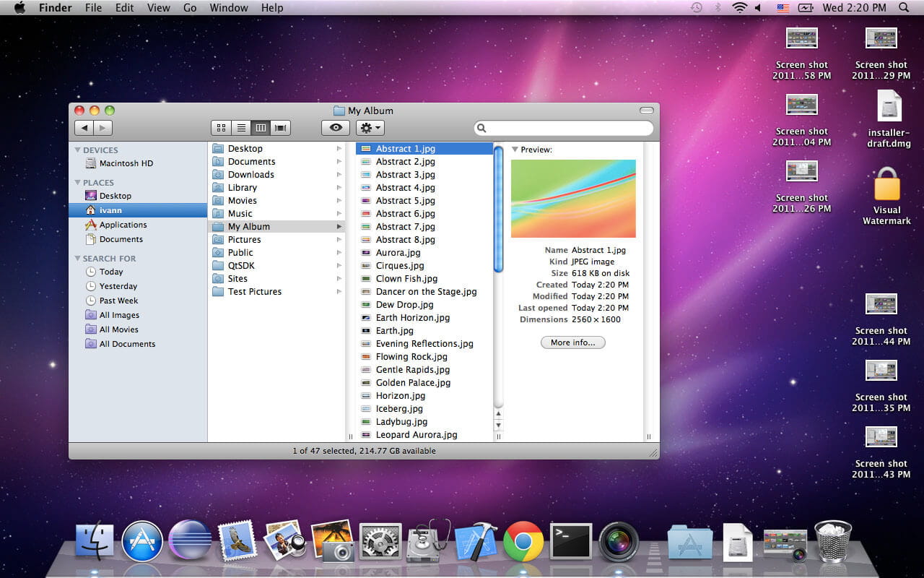This screenshot has width=924, height=578.
Task: Select the Downloads folder in column
Action: pos(276,175)
